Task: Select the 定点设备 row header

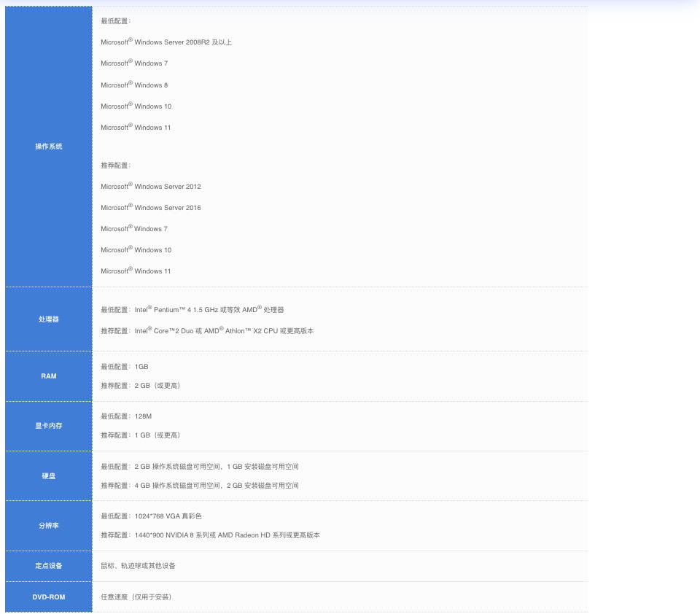Action: pyautogui.click(x=49, y=566)
